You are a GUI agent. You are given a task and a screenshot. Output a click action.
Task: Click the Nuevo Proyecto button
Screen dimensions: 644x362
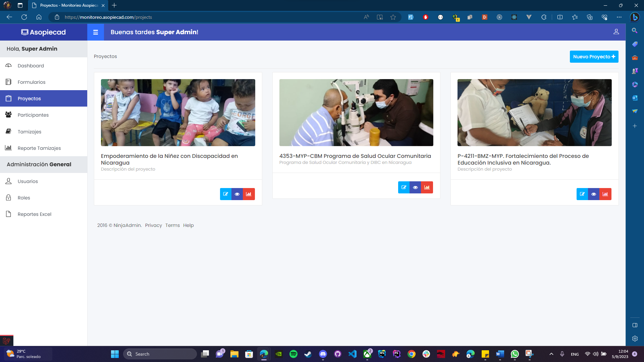(594, 57)
